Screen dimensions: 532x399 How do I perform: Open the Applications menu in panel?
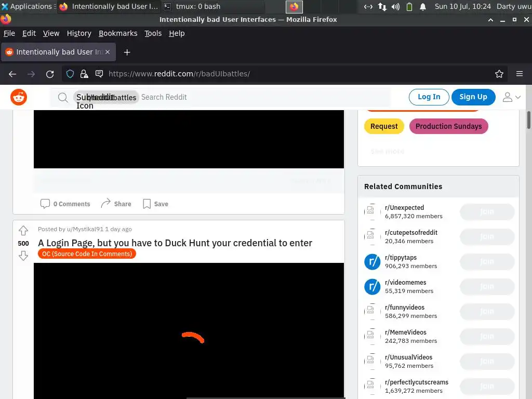coord(28,6)
